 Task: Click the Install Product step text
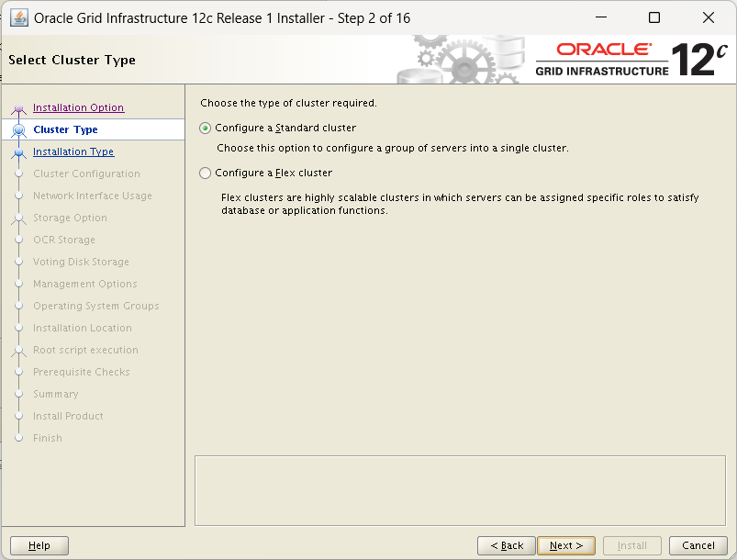(68, 416)
